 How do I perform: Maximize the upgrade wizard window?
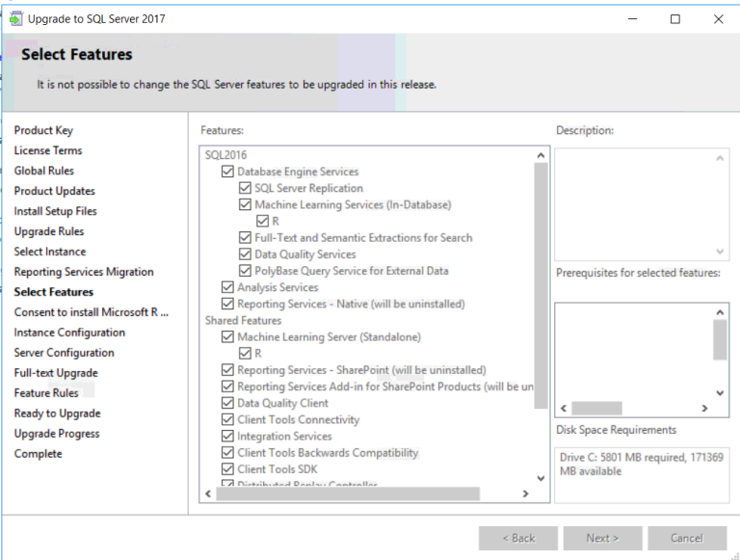(674, 18)
